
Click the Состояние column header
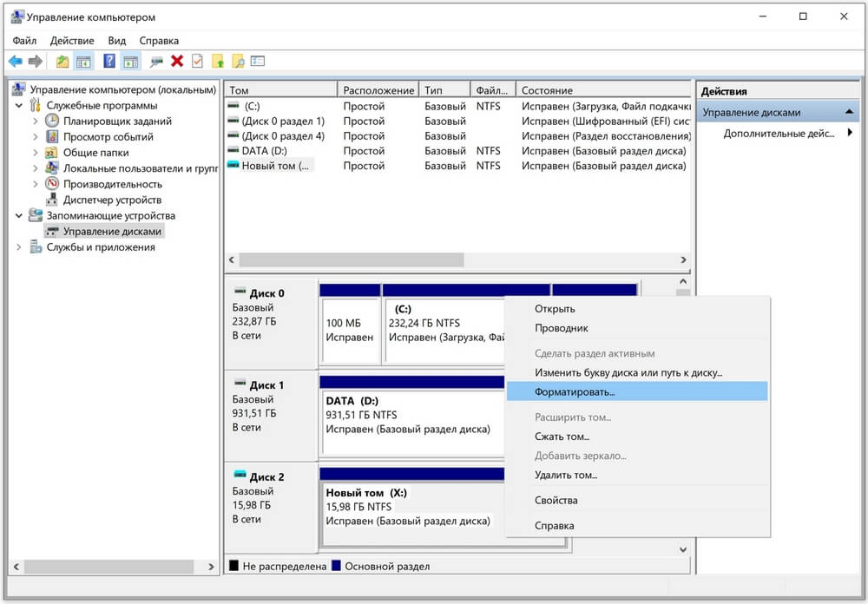pyautogui.click(x=547, y=90)
